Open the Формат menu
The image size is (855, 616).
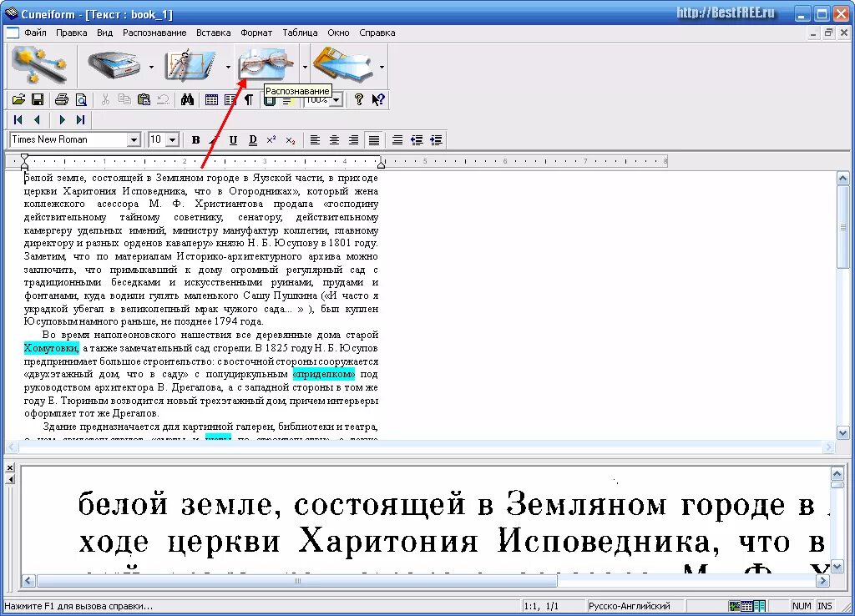pos(256,33)
